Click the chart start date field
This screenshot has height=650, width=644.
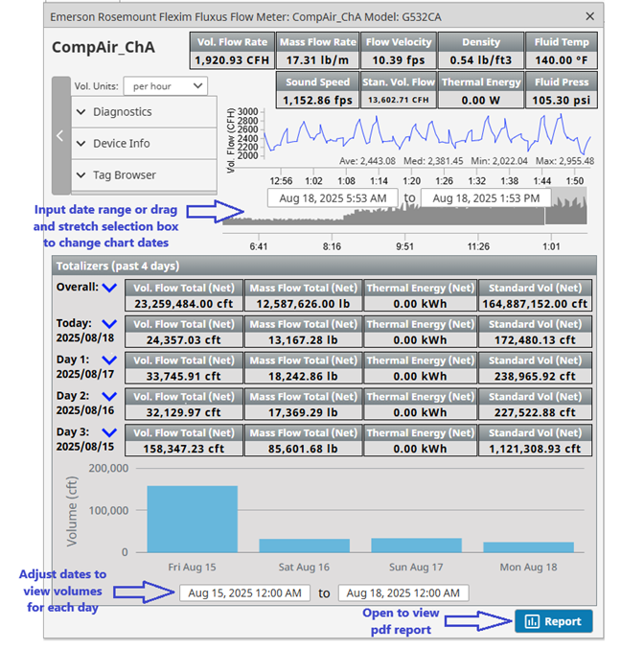333,197
